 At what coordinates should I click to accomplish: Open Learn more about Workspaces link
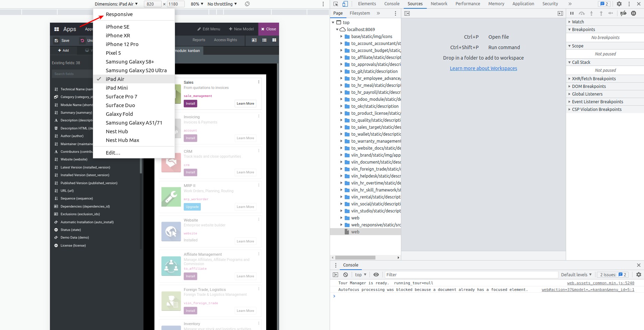[x=483, y=68]
